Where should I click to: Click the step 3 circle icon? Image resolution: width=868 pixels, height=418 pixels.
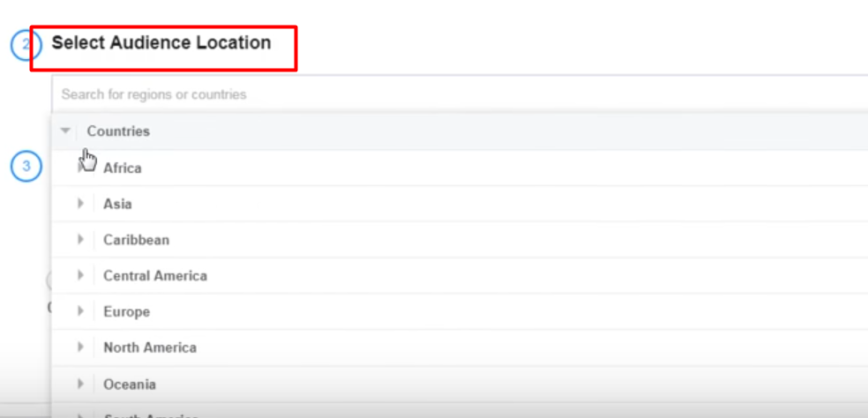point(26,166)
